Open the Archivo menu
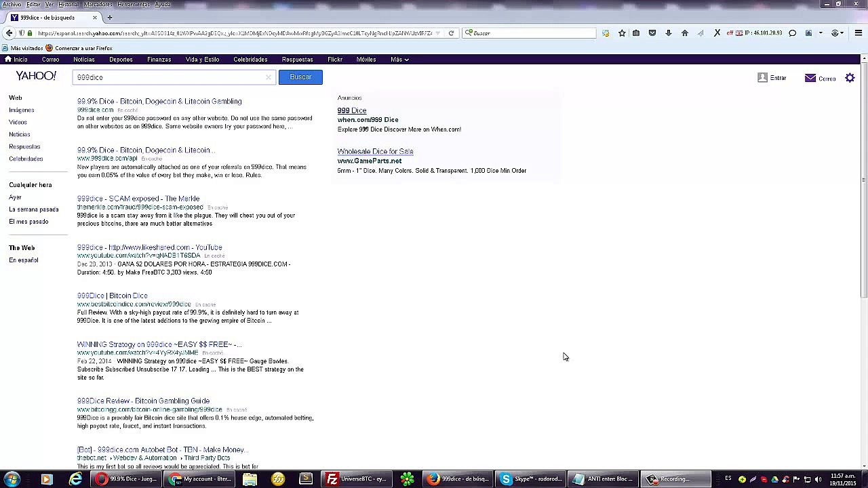 click(x=12, y=4)
